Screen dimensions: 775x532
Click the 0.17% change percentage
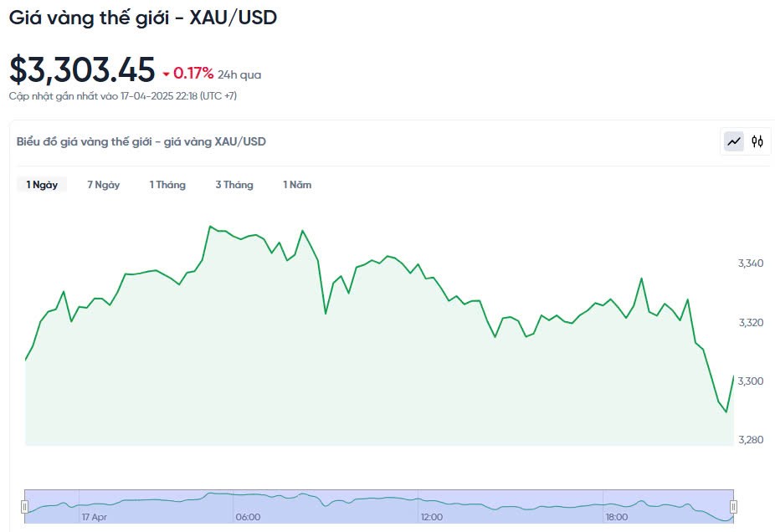tap(193, 74)
